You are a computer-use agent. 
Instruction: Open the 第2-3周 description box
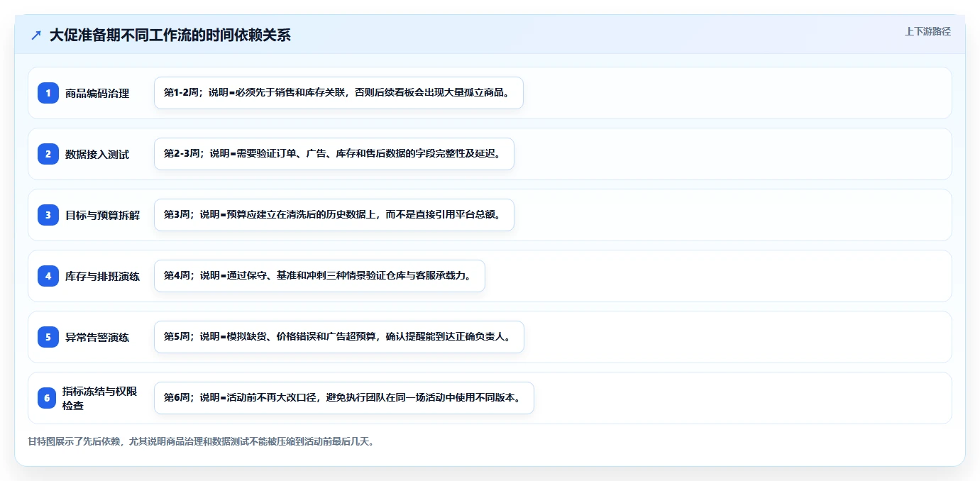(x=334, y=154)
